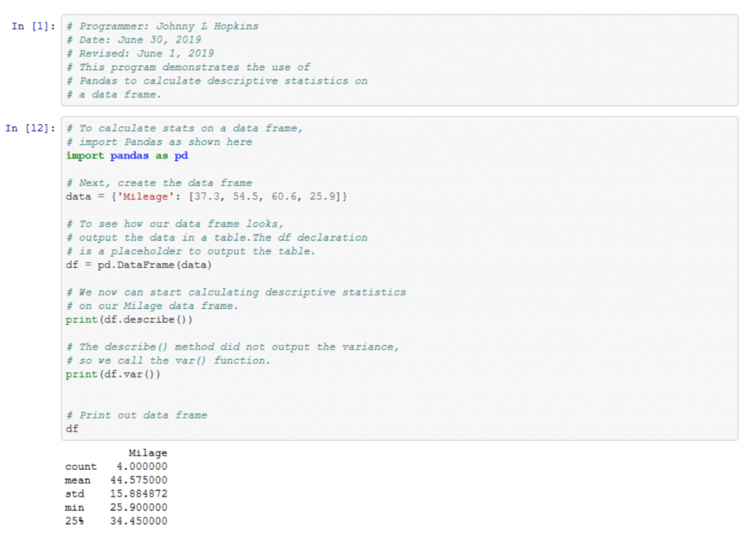Click the count row in output
The height and width of the screenshot is (540, 756).
click(x=116, y=467)
